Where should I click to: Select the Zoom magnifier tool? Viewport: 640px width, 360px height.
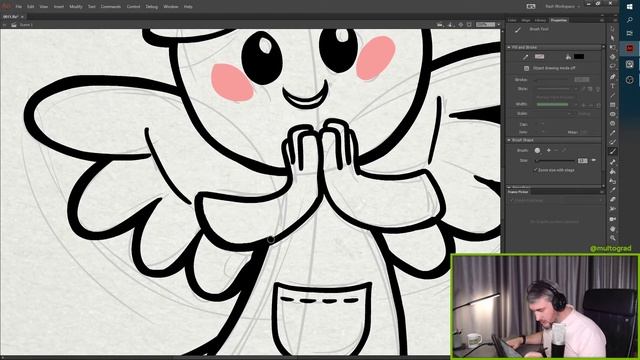coord(613,238)
